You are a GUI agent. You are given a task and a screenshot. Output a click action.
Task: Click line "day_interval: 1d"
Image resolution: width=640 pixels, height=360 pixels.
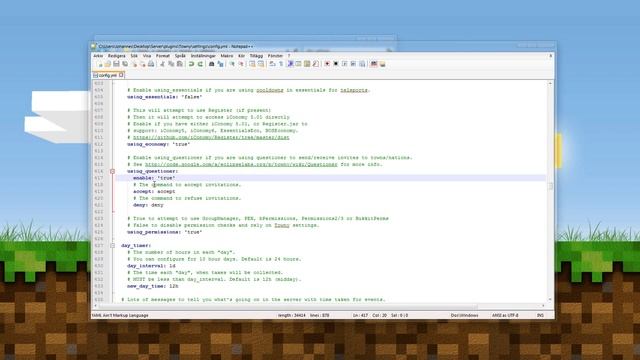point(151,266)
